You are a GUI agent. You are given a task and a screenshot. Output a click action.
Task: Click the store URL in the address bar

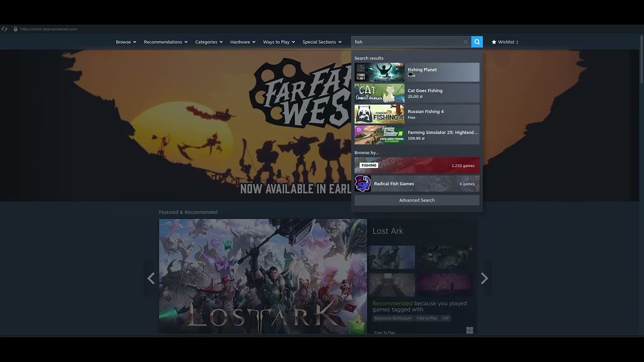click(49, 29)
